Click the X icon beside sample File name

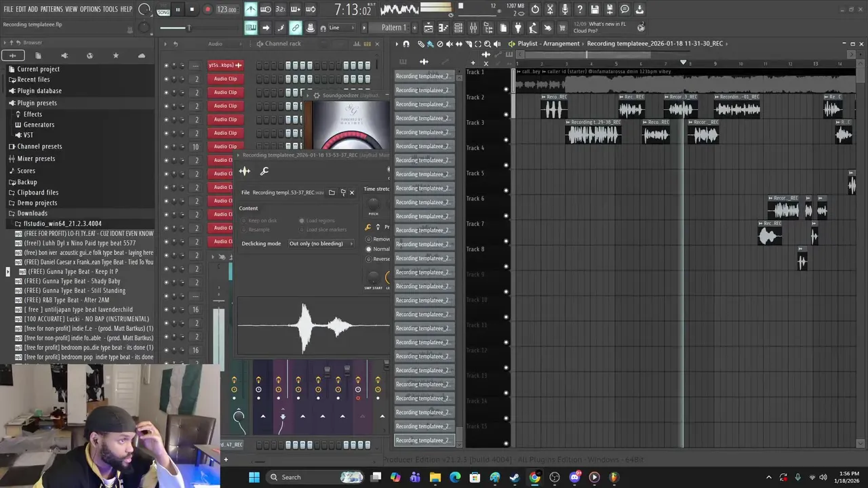point(351,192)
